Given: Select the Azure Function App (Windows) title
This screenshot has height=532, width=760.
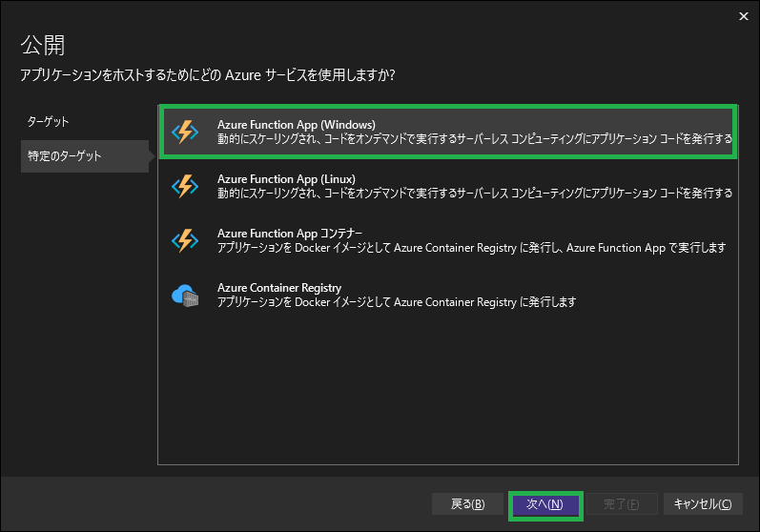Looking at the screenshot, I should tap(296, 125).
